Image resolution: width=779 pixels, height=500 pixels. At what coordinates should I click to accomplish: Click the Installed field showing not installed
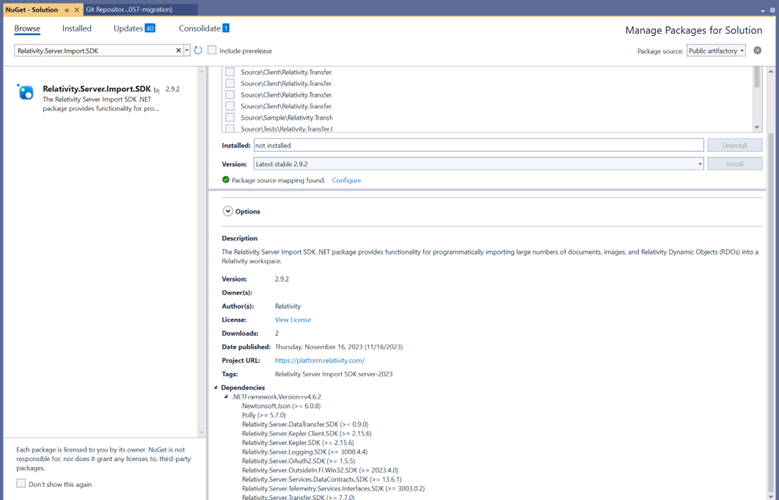478,145
